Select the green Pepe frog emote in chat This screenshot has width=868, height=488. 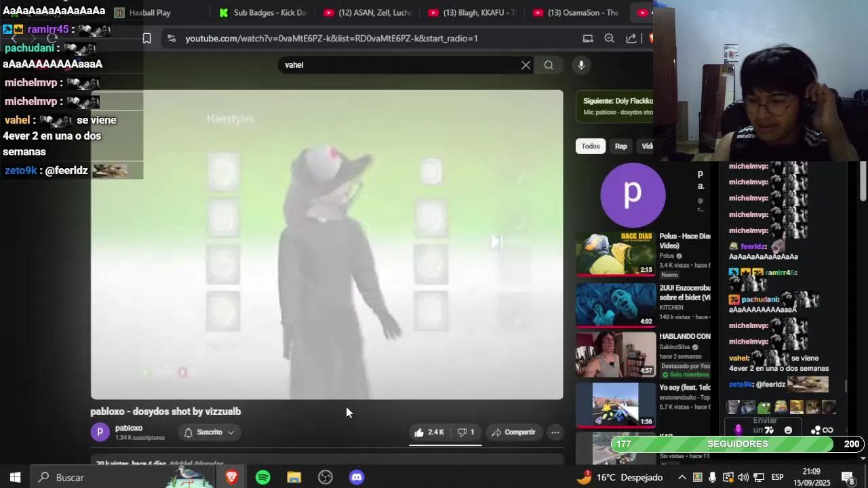[764, 407]
